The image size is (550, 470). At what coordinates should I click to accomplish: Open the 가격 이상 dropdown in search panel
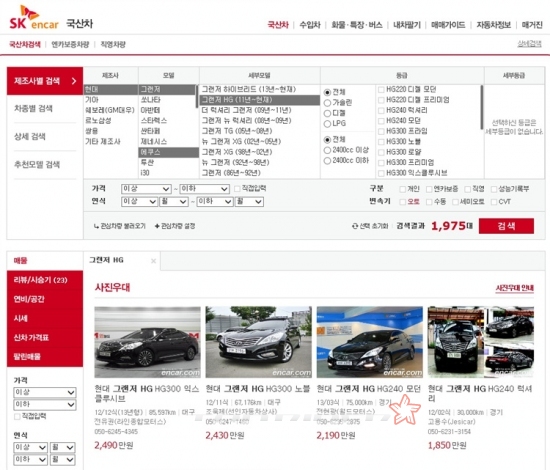coord(146,189)
